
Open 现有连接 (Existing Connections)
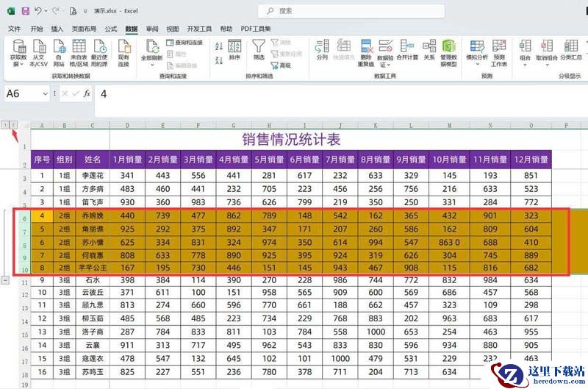[123, 53]
